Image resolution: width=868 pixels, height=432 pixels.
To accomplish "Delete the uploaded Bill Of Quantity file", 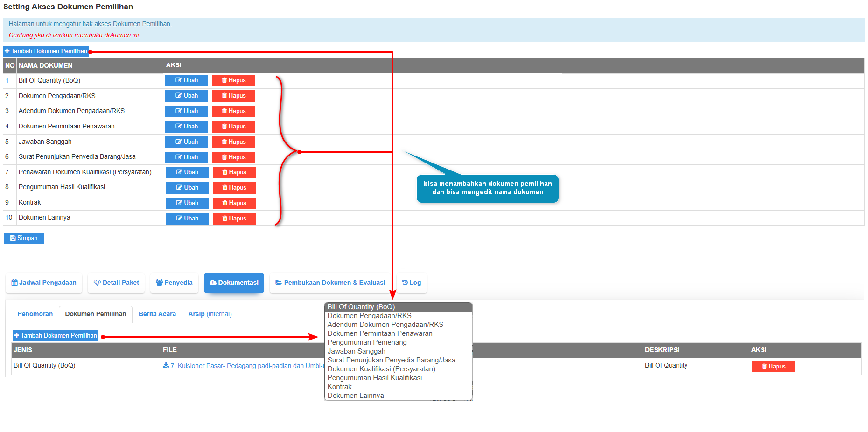I will pos(773,367).
